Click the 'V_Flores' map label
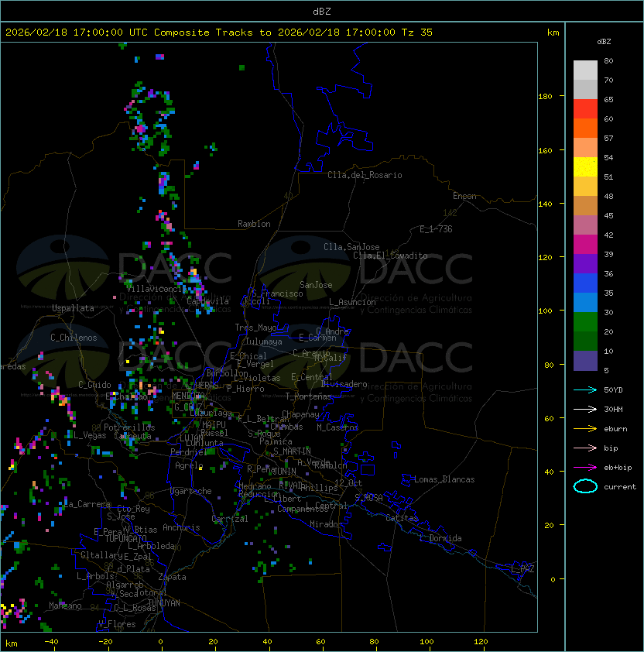644x652 pixels. [x=117, y=624]
